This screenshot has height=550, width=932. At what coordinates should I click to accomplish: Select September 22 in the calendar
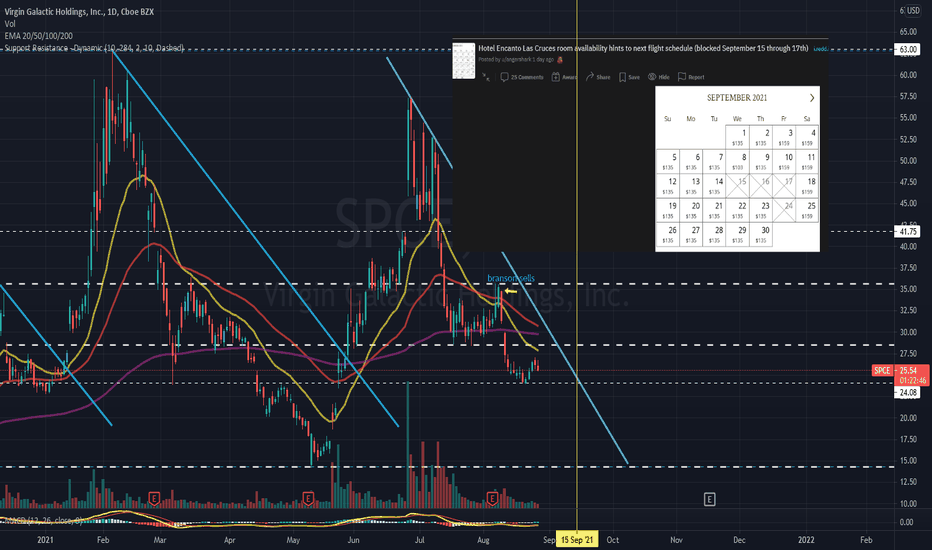tap(737, 210)
